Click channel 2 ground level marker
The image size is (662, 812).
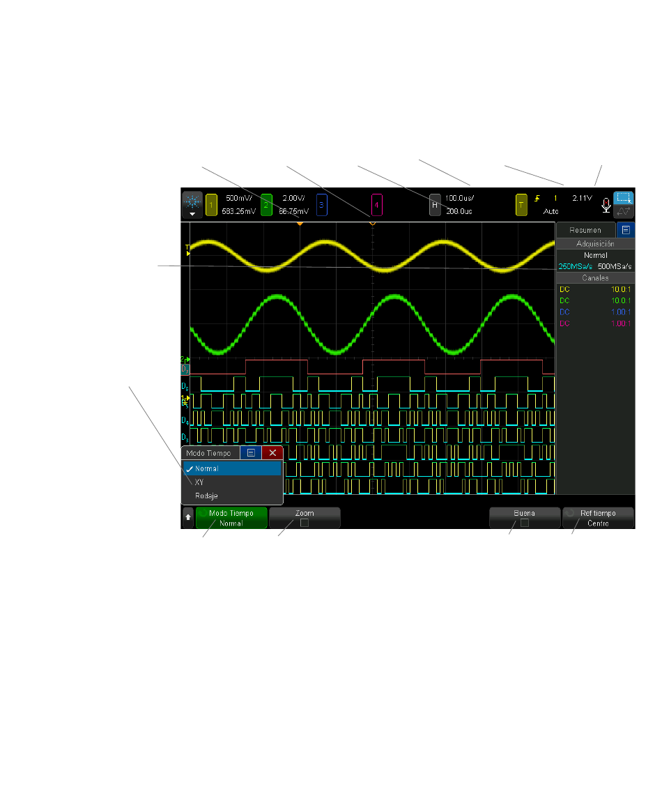185,360
